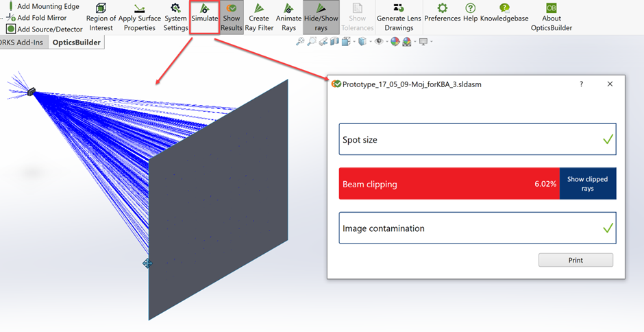The height and width of the screenshot is (332, 644).
Task: Open System Settings
Action: [x=175, y=17]
